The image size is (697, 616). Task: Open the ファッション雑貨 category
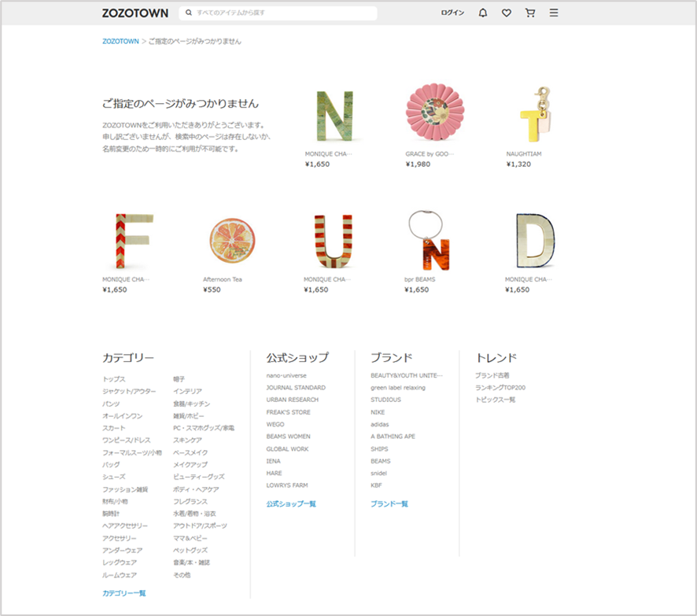point(125,489)
